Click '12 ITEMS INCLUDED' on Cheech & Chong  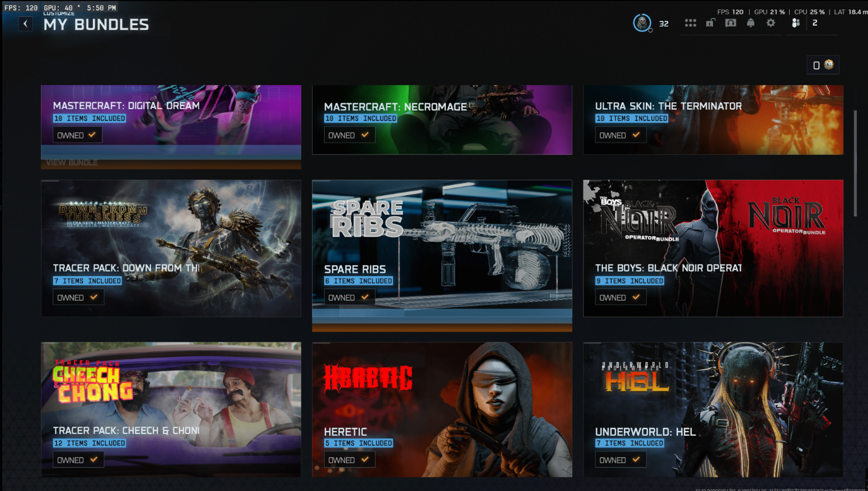coord(90,443)
